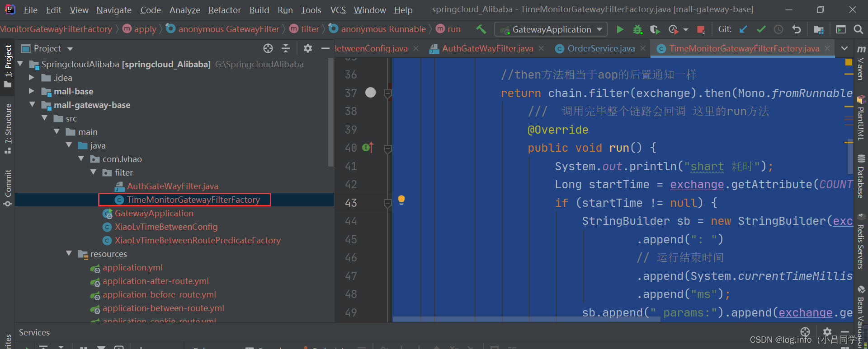Click the Project panel vertical scrollbar
This screenshot has height=349, width=868.
coord(331,113)
